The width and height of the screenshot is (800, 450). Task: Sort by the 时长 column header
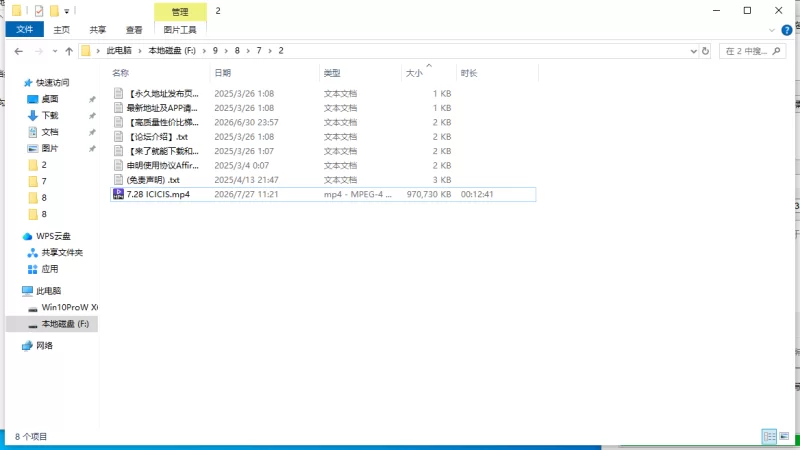pyautogui.click(x=497, y=73)
